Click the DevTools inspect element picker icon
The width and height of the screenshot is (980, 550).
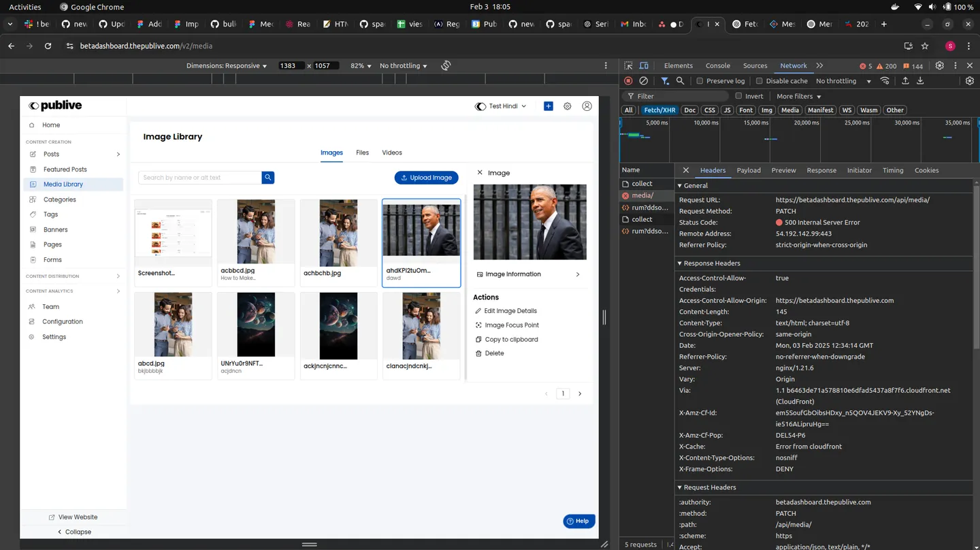[628, 66]
